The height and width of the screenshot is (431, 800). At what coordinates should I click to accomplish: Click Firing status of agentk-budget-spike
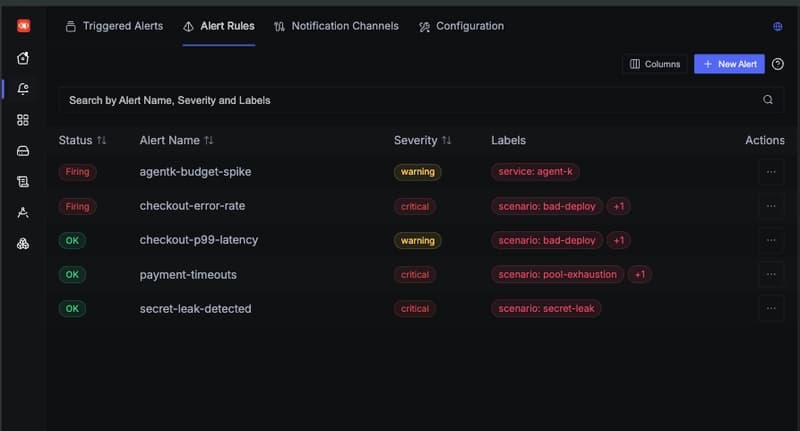point(77,172)
